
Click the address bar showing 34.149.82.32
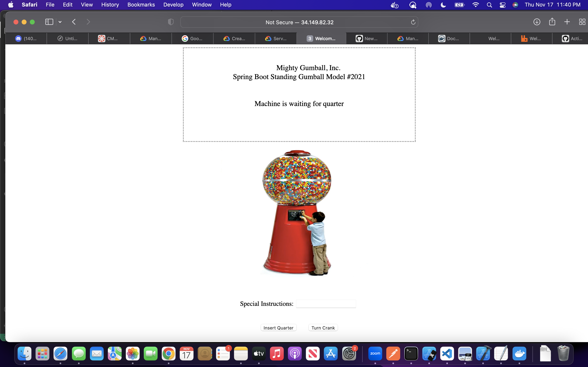[299, 22]
